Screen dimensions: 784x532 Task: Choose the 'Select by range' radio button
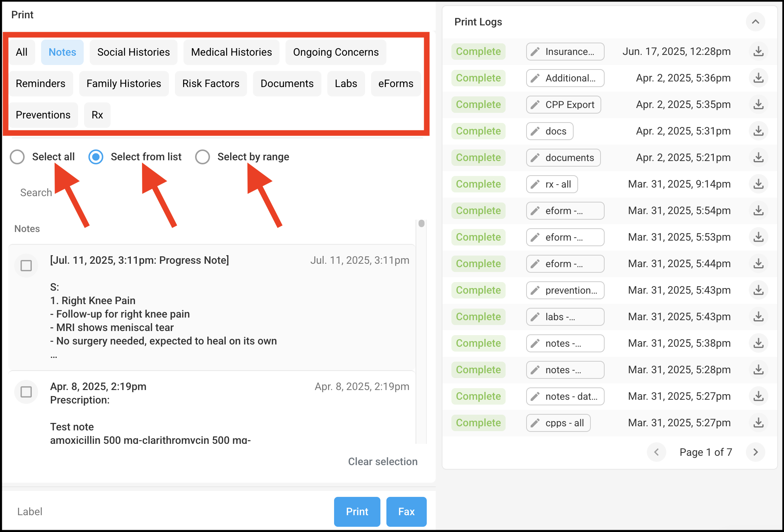[203, 157]
